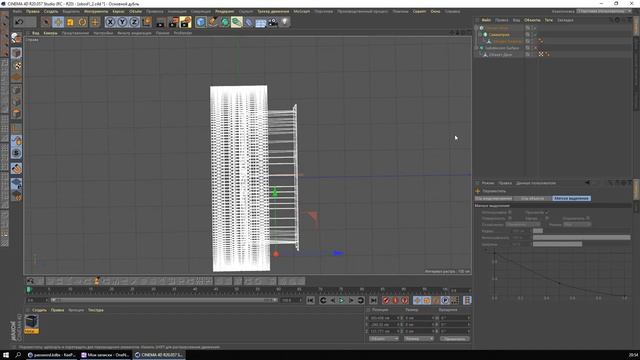Render to Picture Viewer icon
The height and width of the screenshot is (360, 640).
173,22
